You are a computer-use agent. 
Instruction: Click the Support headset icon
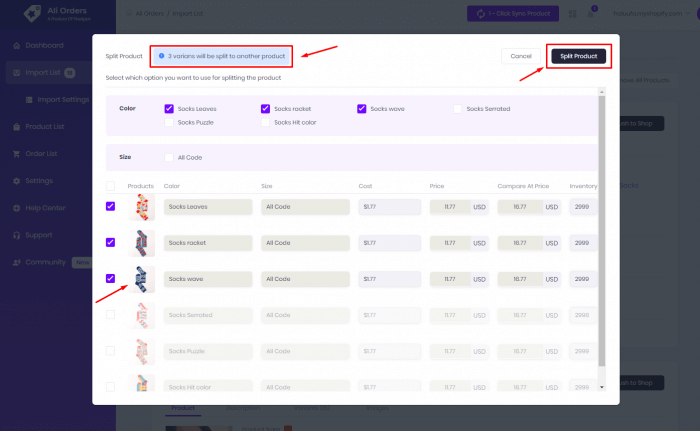[17, 235]
